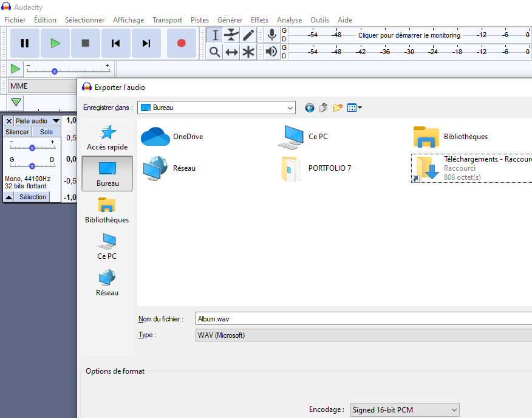This screenshot has width=532, height=418.
Task: Adjust the track gain slider
Action: (32, 148)
